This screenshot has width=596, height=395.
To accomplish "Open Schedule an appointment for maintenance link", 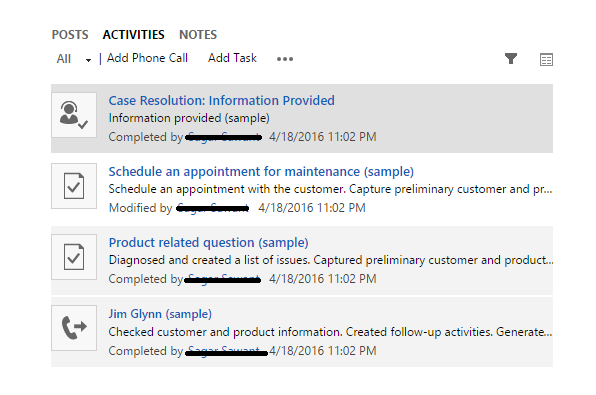I will coord(261,171).
